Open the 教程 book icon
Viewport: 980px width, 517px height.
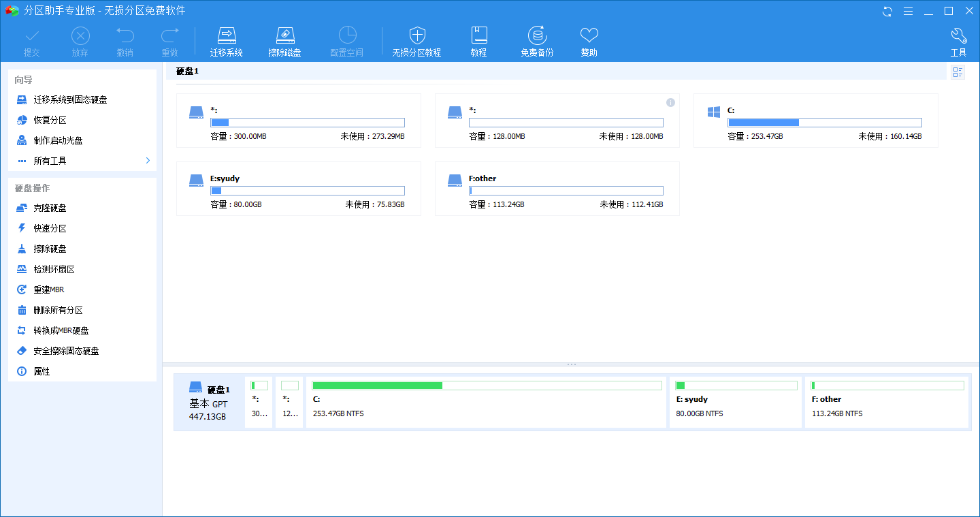click(x=479, y=36)
